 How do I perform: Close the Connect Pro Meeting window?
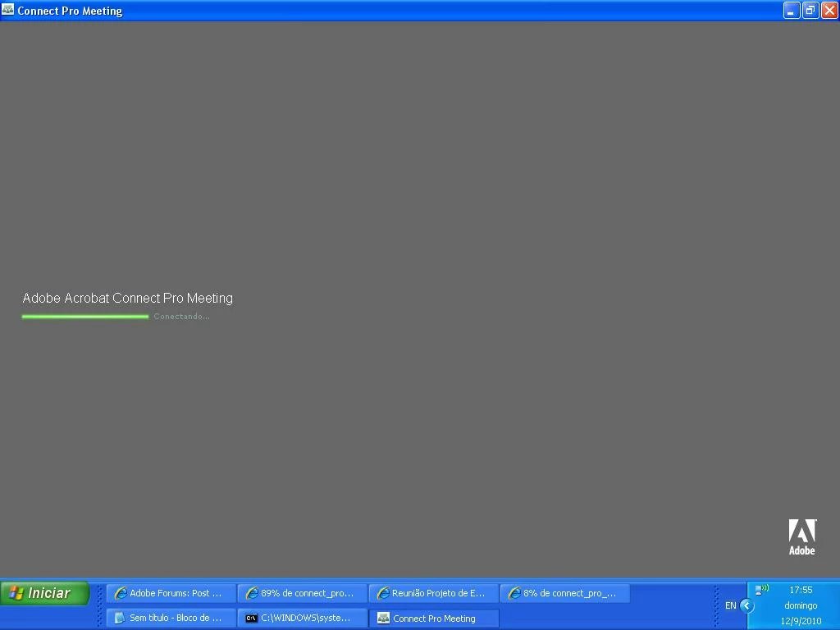pos(829,10)
